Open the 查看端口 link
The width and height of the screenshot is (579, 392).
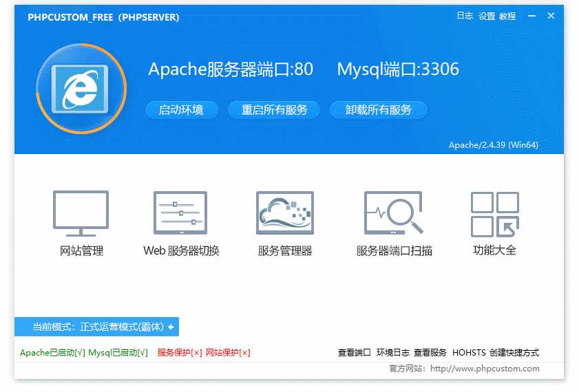tap(354, 353)
